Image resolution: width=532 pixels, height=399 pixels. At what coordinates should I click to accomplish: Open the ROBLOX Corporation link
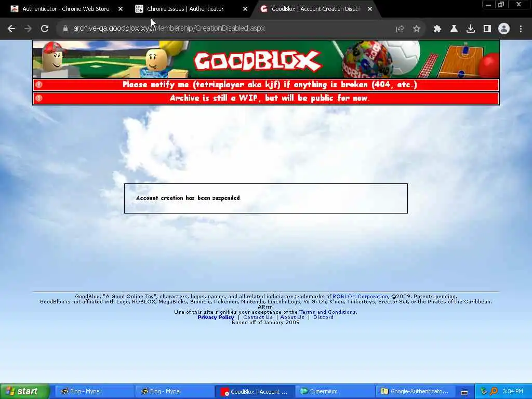pos(360,297)
